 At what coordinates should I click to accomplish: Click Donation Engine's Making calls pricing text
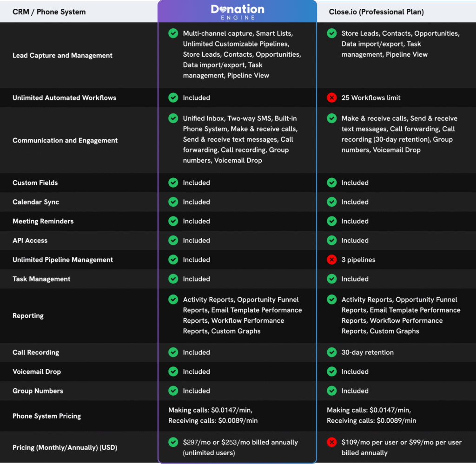[x=210, y=410]
